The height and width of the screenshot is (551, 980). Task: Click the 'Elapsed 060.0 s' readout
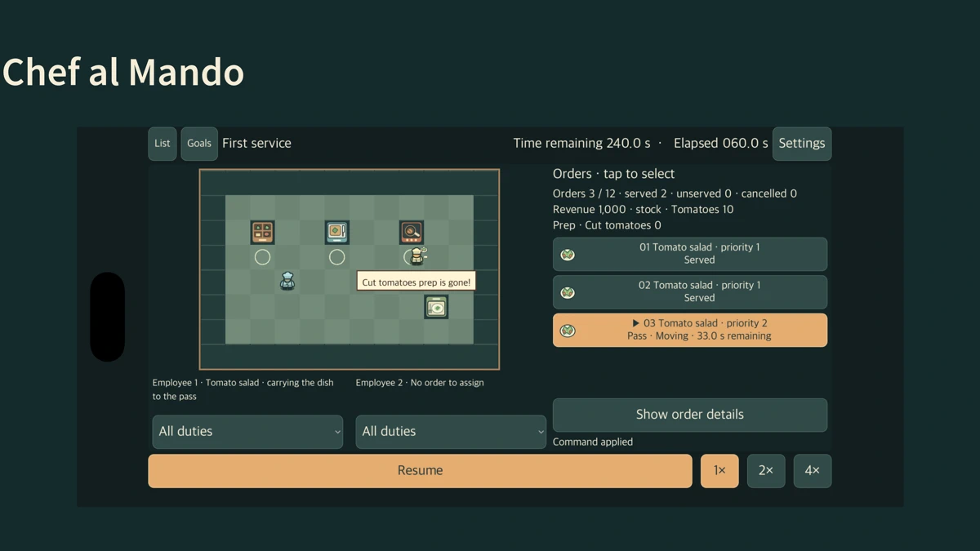(721, 144)
